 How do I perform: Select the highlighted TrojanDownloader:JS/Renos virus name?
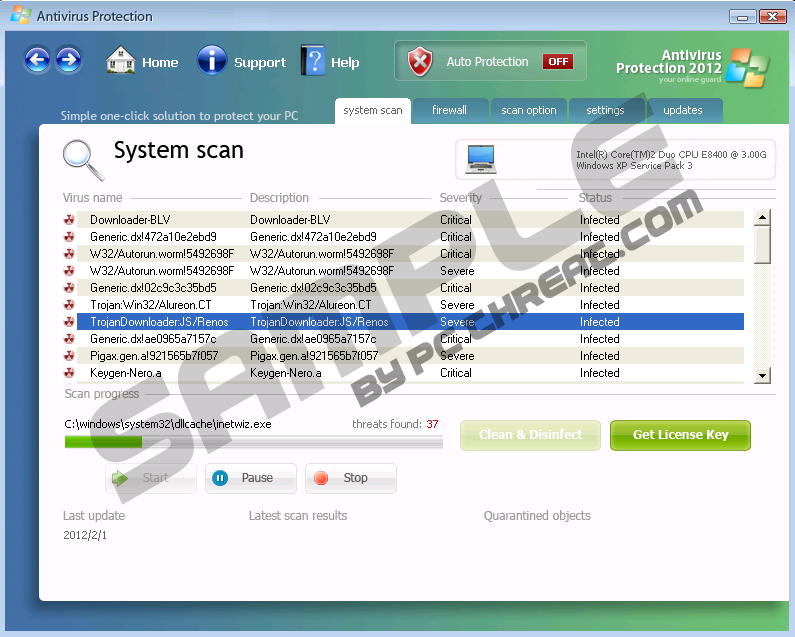click(159, 322)
